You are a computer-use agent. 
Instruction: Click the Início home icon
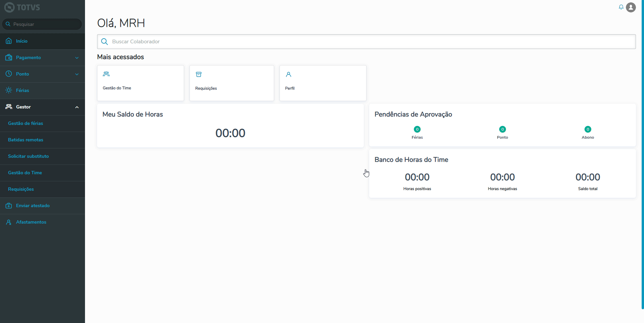(9, 41)
